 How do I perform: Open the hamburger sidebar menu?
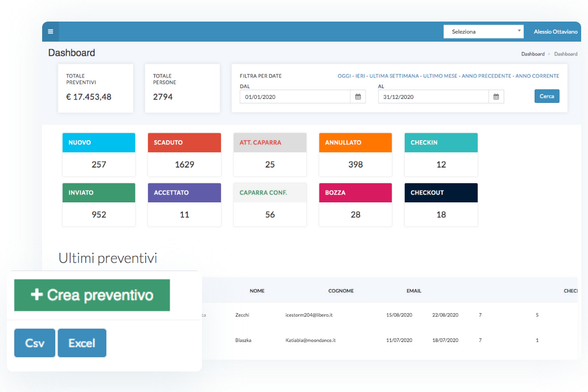coord(50,32)
